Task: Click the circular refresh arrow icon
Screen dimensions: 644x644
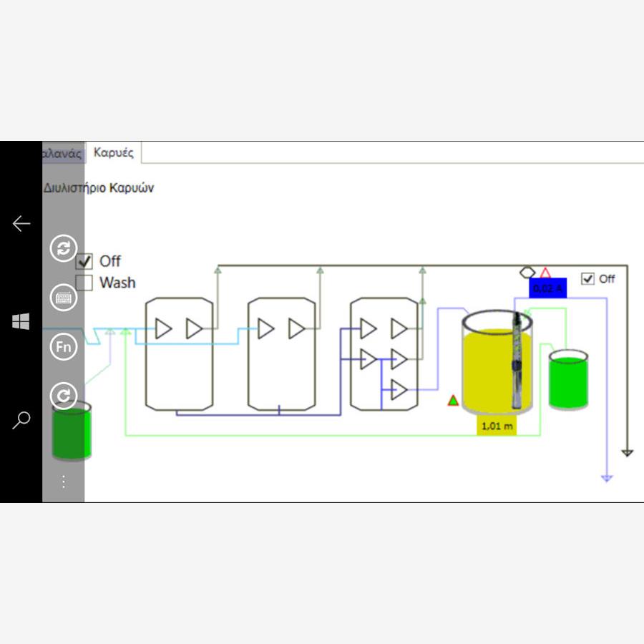Action: click(64, 396)
